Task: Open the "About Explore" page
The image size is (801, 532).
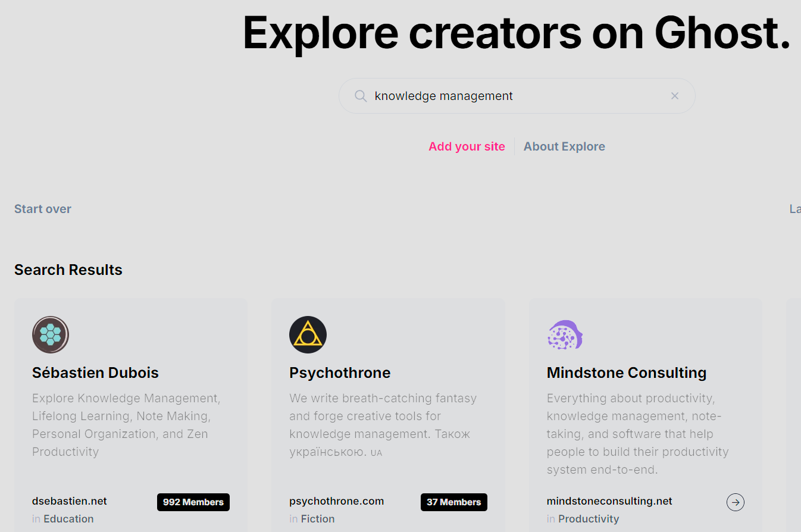Action: (564, 146)
